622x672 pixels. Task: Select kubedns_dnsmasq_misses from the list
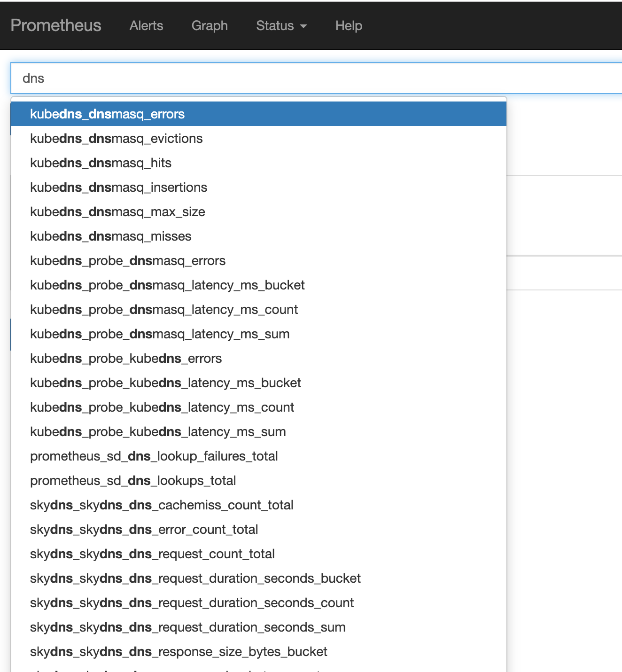click(x=259, y=236)
